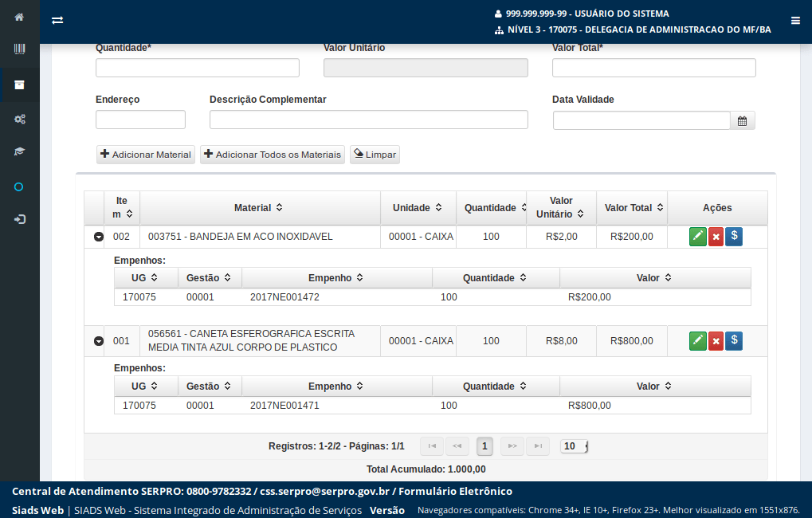Click Adicionar Todos os Materiais button
Viewport: 812px width, 518px height.
273,155
